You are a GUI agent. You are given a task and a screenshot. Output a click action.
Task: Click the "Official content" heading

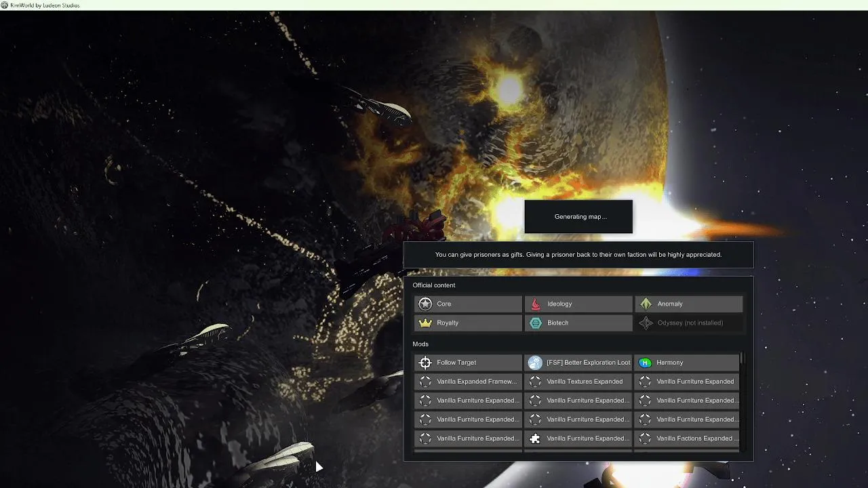[434, 285]
